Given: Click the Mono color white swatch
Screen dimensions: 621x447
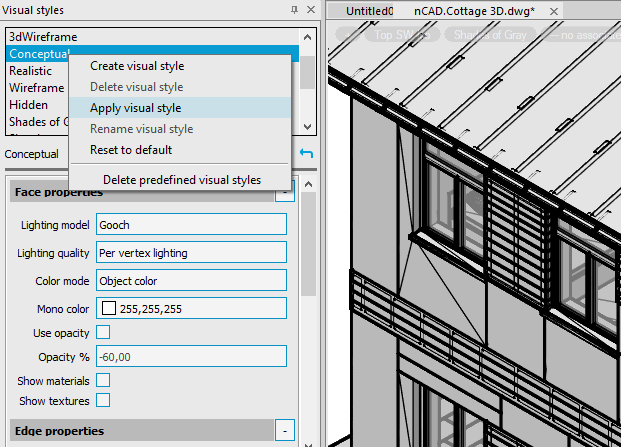Looking at the screenshot, I should 108,309.
